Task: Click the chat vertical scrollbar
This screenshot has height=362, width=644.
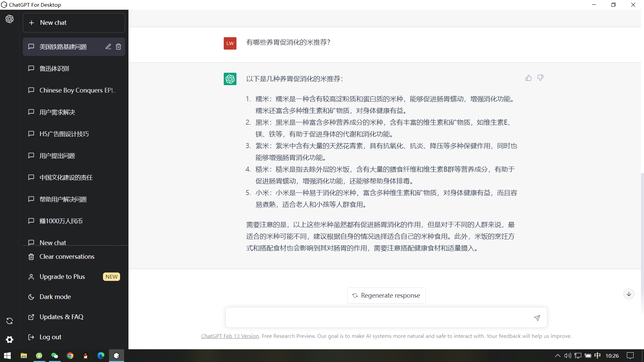Action: [642, 235]
